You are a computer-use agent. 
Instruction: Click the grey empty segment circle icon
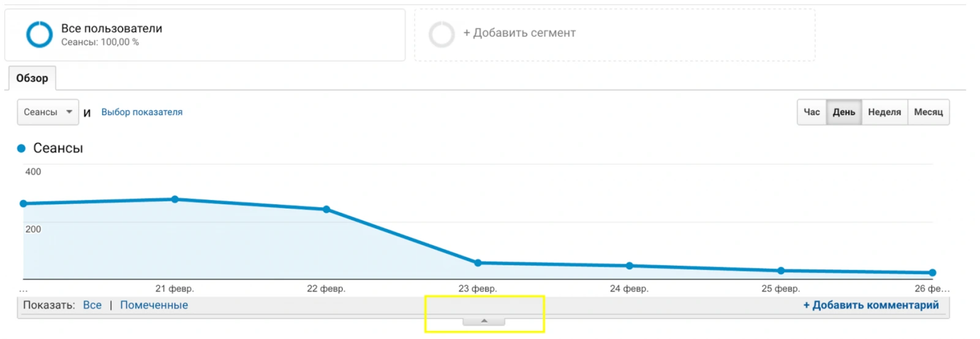tap(441, 34)
